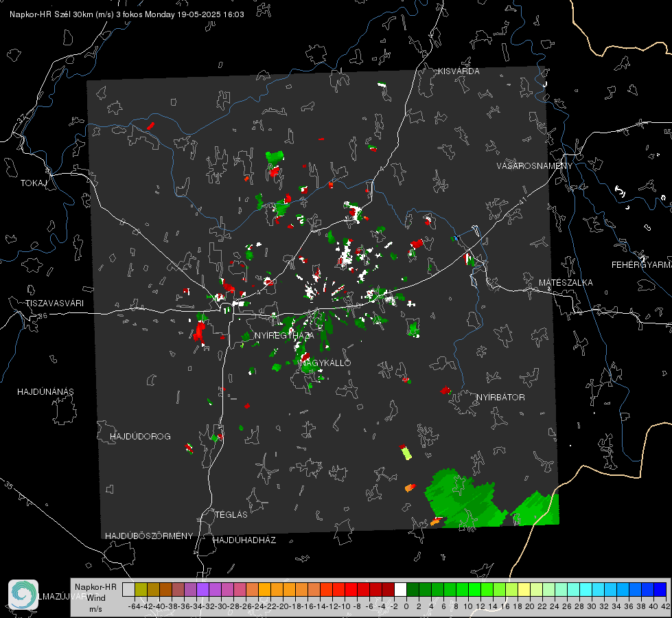This screenshot has width=672, height=618.
Task: Click the HAJDÚDOROG town label
Action: tap(140, 437)
